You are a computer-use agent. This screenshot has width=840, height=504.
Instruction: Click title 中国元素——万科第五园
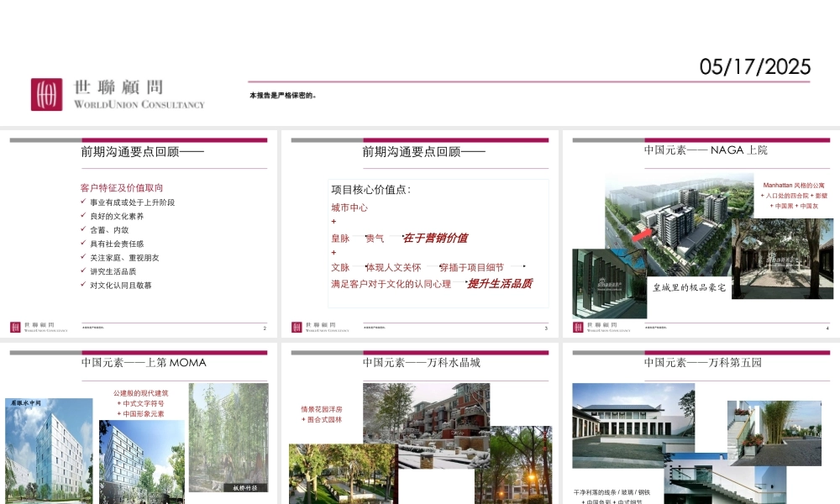[x=703, y=363]
